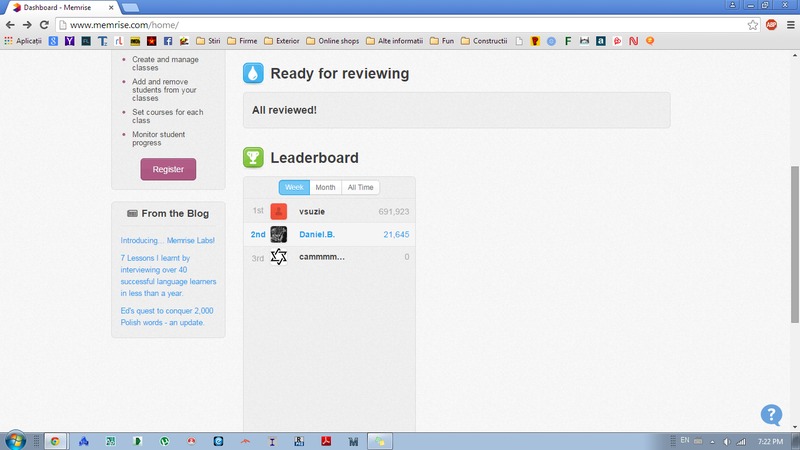Screen dimensions: 800x450
Task: Open the AdBlock Plus extension icon
Action: [x=771, y=24]
